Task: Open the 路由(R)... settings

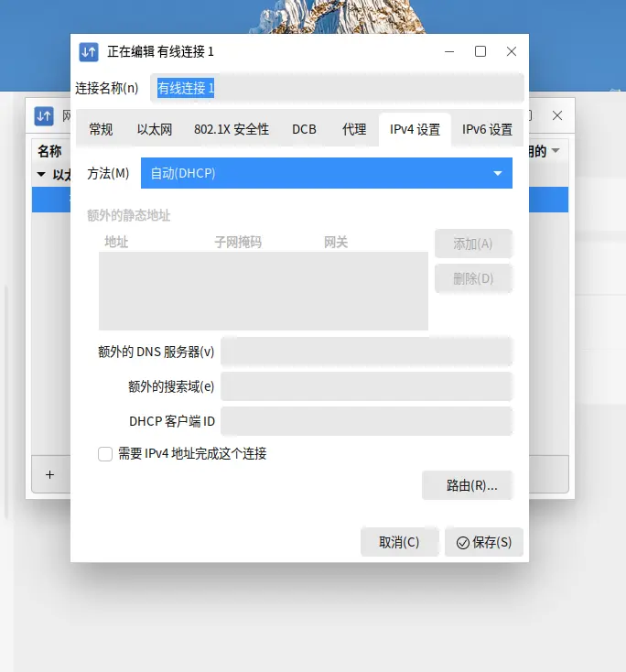Action: tap(467, 485)
